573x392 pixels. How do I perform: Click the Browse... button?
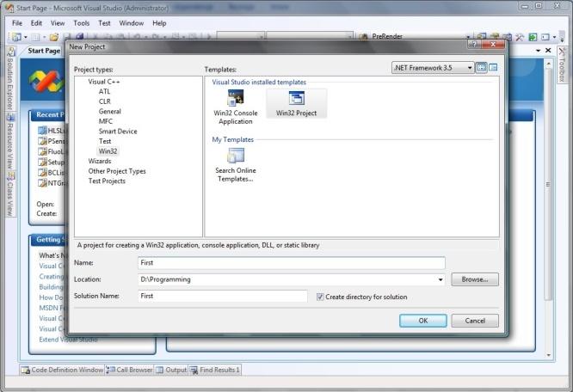click(475, 279)
